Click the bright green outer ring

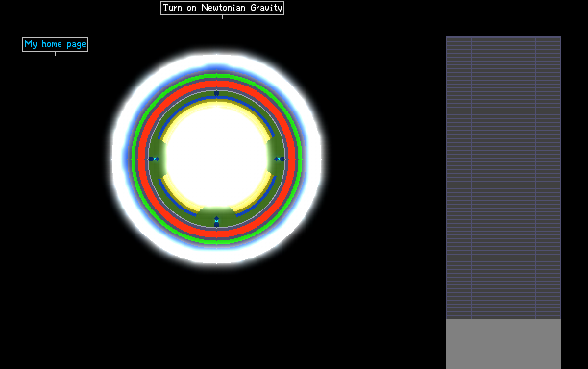point(216,77)
